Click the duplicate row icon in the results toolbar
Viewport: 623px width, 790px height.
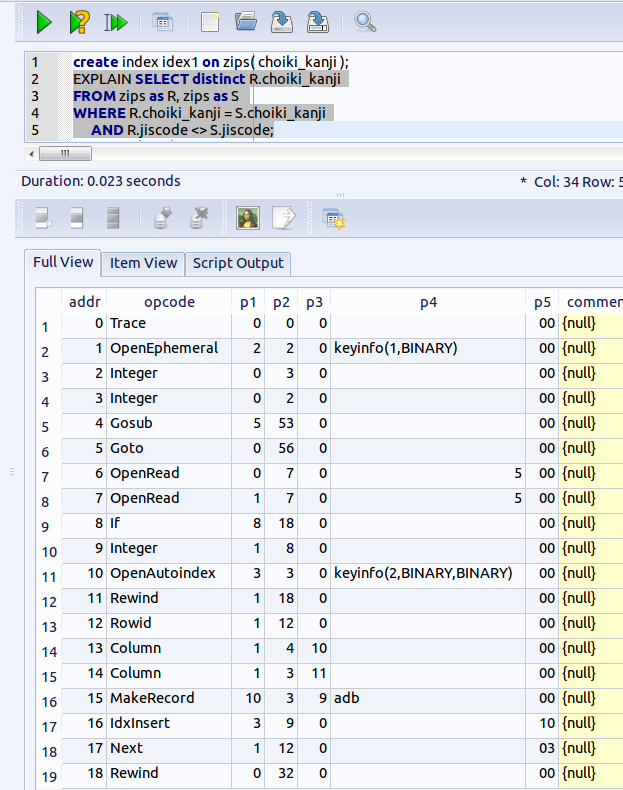[x=77, y=219]
